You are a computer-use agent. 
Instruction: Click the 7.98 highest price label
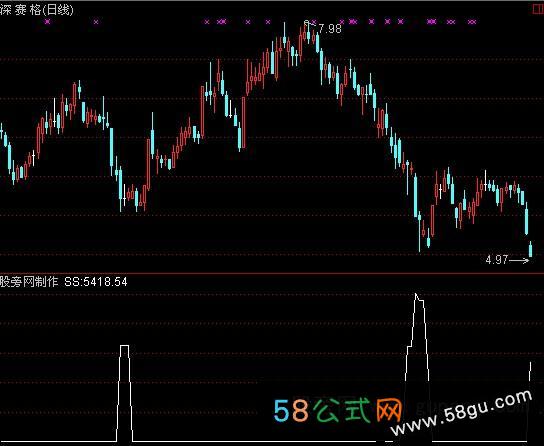tap(330, 28)
